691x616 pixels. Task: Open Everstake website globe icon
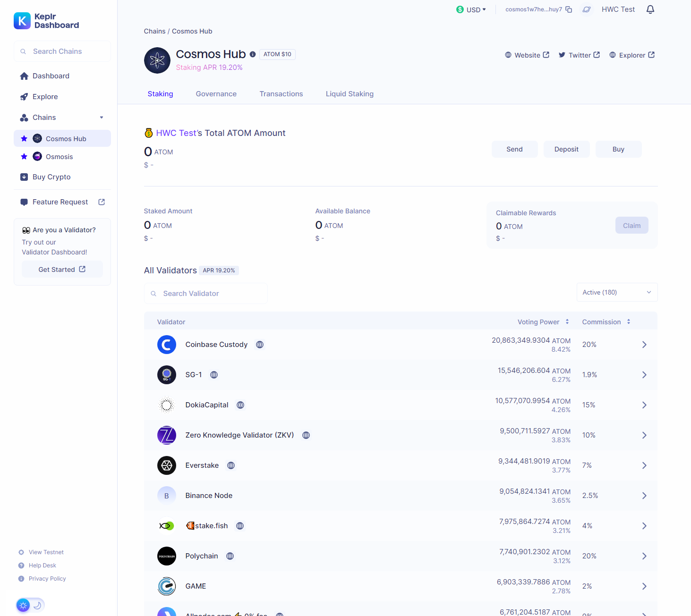point(231,465)
